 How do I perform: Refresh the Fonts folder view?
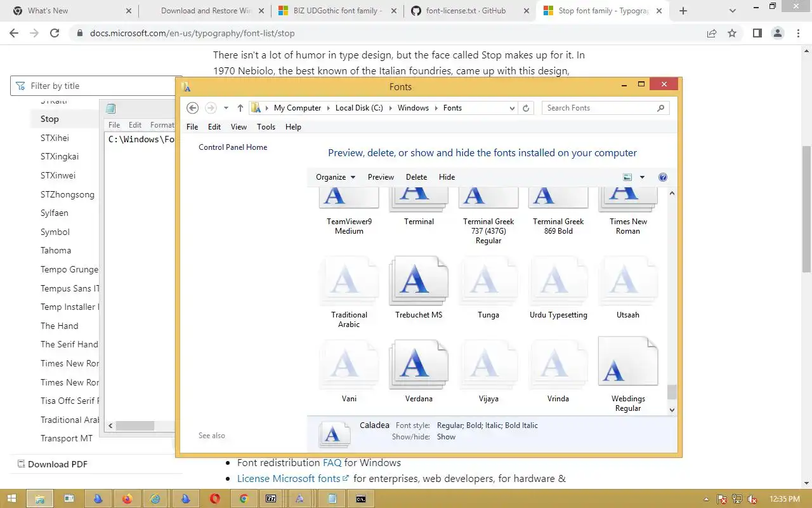click(x=526, y=108)
